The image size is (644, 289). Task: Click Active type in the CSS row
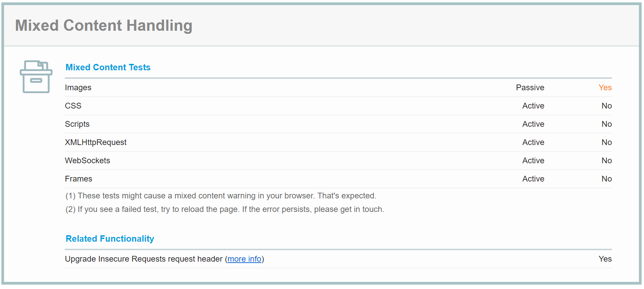point(533,106)
